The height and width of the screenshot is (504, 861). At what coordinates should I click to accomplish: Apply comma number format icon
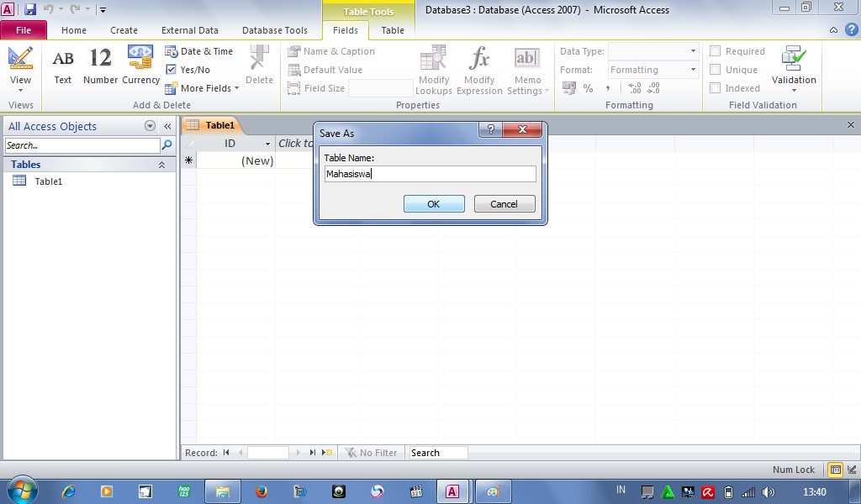click(x=608, y=87)
